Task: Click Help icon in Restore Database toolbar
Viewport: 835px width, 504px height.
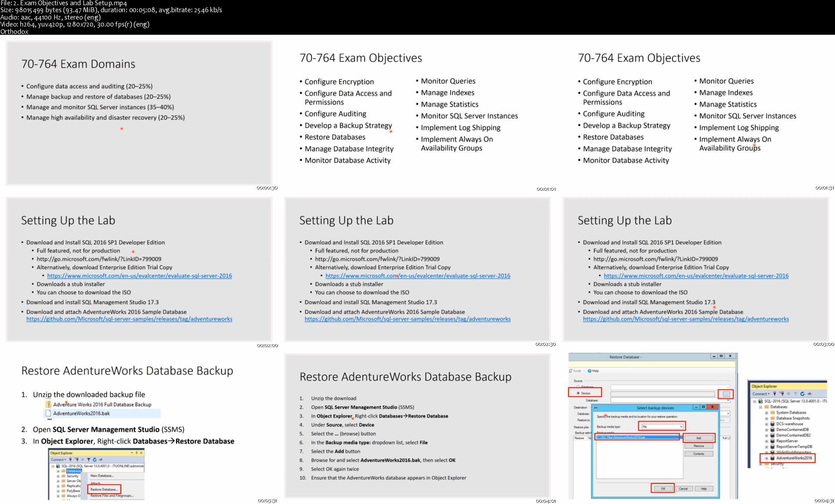Action: pyautogui.click(x=590, y=371)
